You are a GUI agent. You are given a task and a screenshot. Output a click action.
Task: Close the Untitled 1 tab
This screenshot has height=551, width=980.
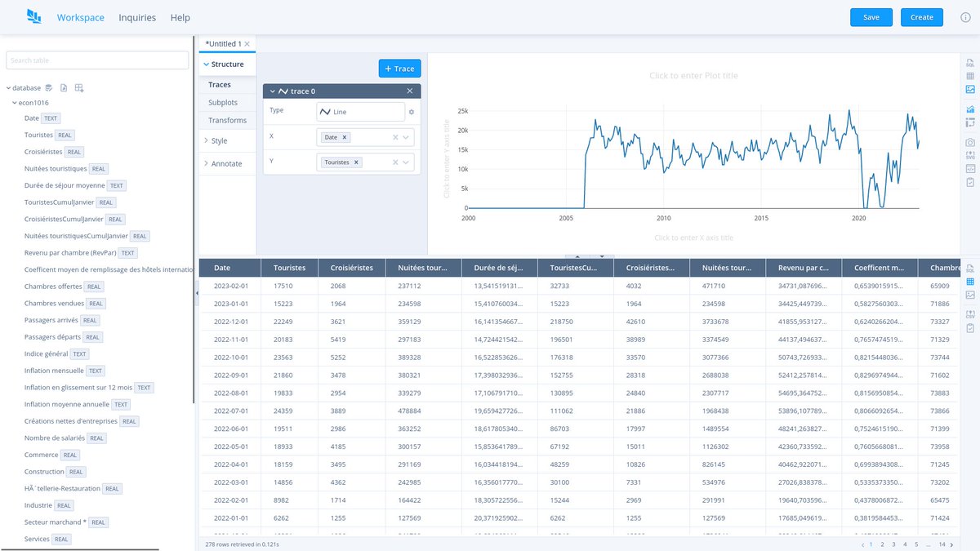(247, 44)
